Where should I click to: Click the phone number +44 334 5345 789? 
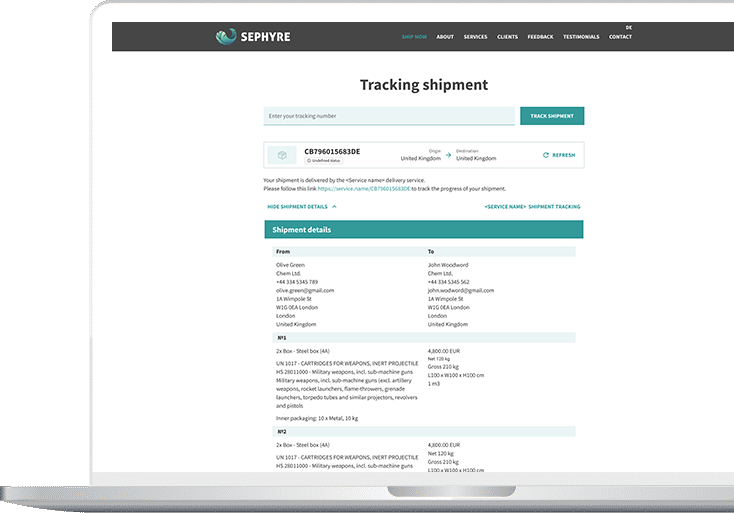(297, 282)
